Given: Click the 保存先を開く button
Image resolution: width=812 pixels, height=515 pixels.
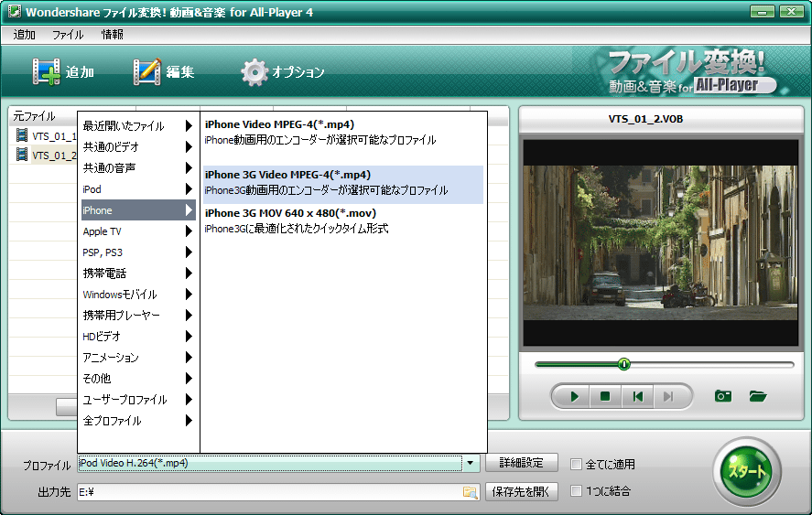Looking at the screenshot, I should (x=522, y=491).
